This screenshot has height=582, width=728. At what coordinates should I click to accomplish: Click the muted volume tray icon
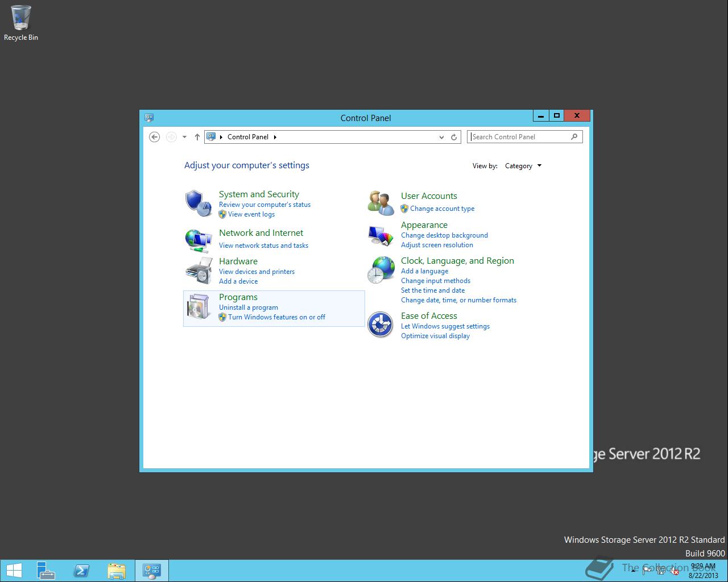tap(674, 571)
